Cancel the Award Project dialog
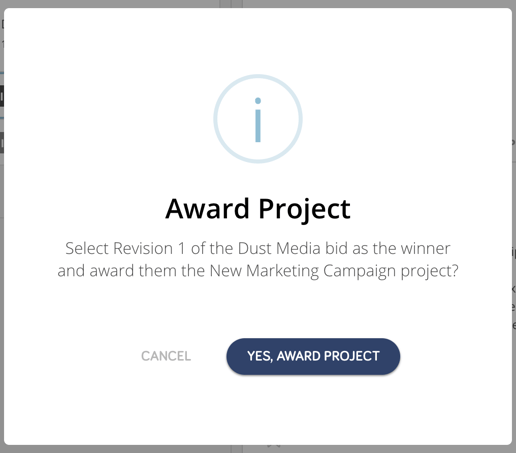Viewport: 516px width, 453px height. (166, 356)
